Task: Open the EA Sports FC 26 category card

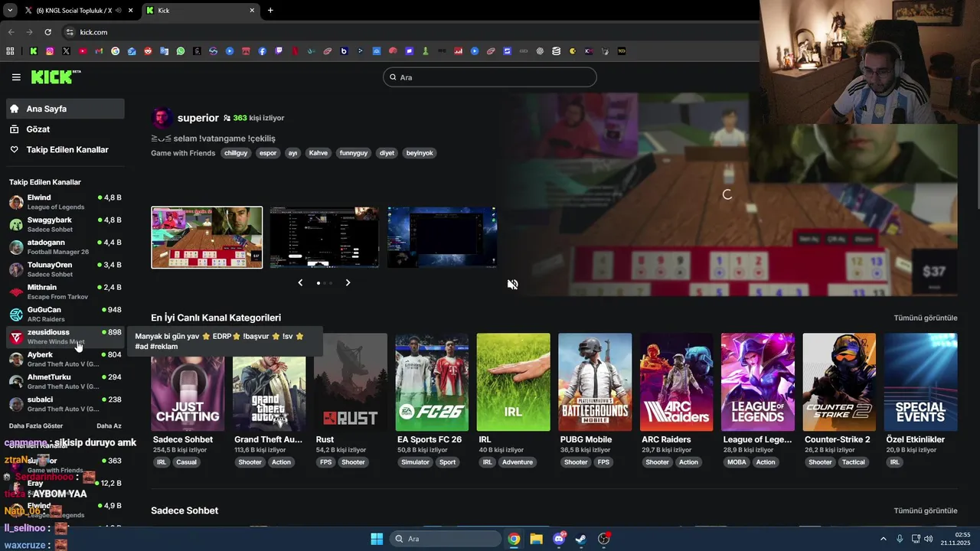Action: click(432, 382)
